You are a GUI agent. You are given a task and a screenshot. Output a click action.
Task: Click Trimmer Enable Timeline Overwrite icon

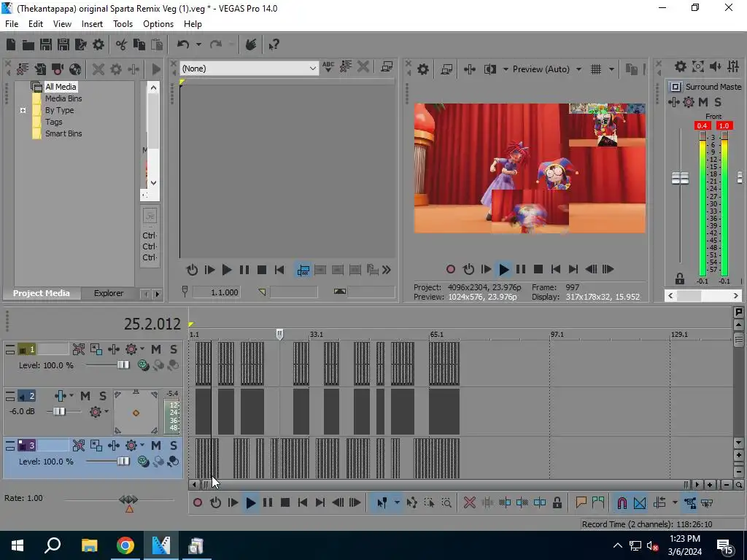(x=303, y=271)
